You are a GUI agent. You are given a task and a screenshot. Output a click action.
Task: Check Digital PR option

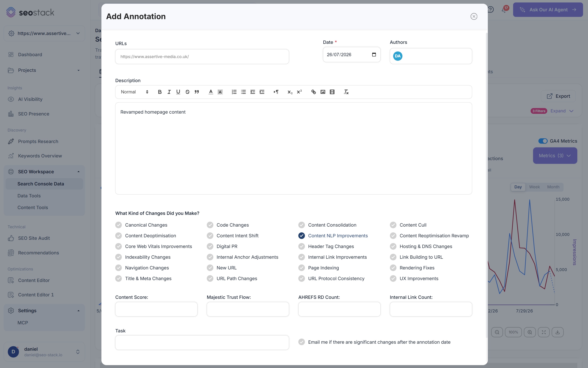pos(210,247)
